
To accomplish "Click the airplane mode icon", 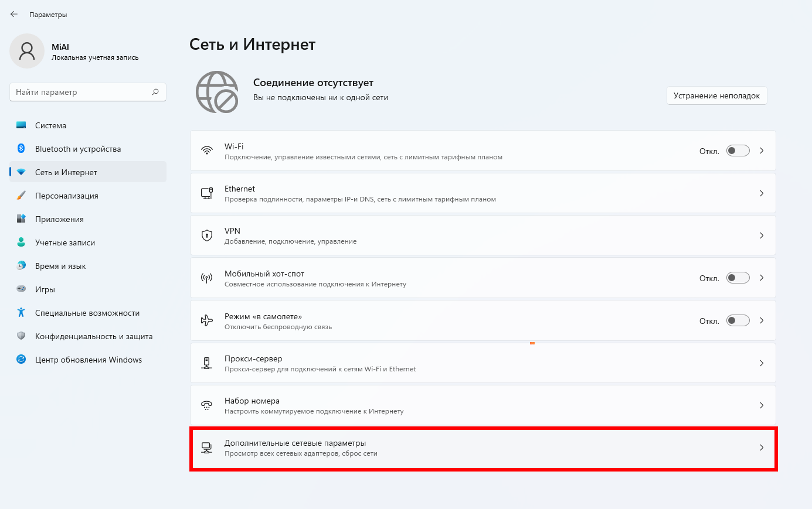I will point(207,320).
